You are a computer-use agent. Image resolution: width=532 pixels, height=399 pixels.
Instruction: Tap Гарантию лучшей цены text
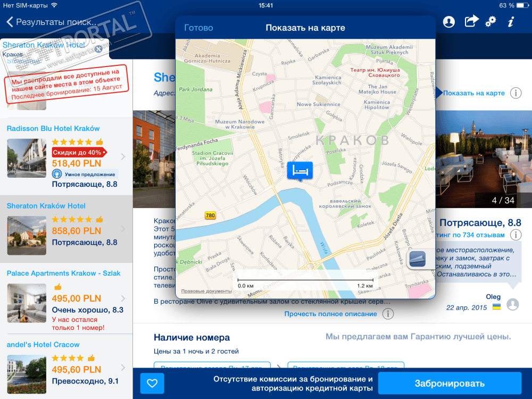460,337
